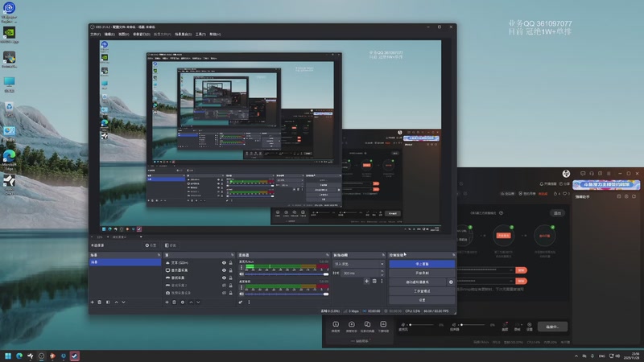Pop out the scene transitions dock panel
The width and height of the screenshot is (644, 362).
383,255
